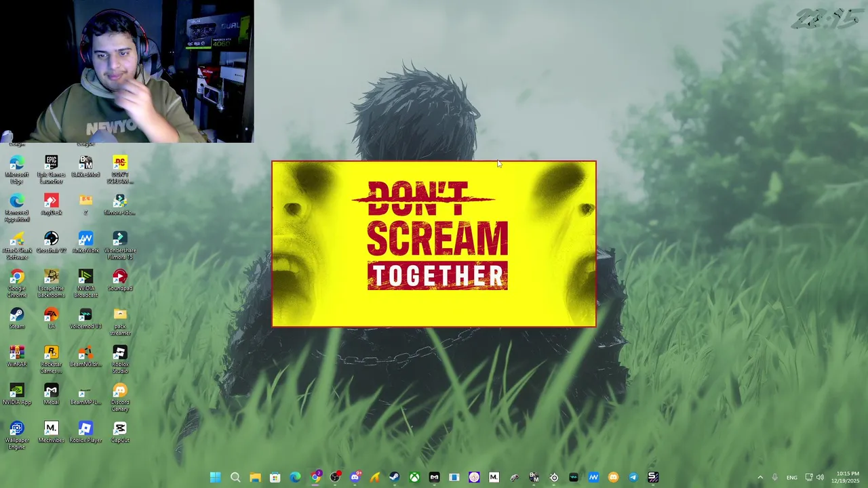Switch to Chrome on the taskbar
Image resolution: width=868 pixels, height=488 pixels.
[315, 477]
